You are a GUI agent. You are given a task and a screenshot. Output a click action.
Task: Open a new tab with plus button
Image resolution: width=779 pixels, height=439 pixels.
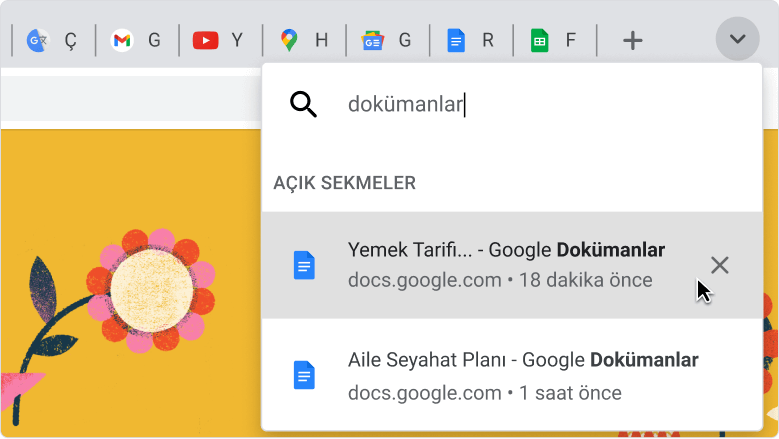(x=632, y=40)
